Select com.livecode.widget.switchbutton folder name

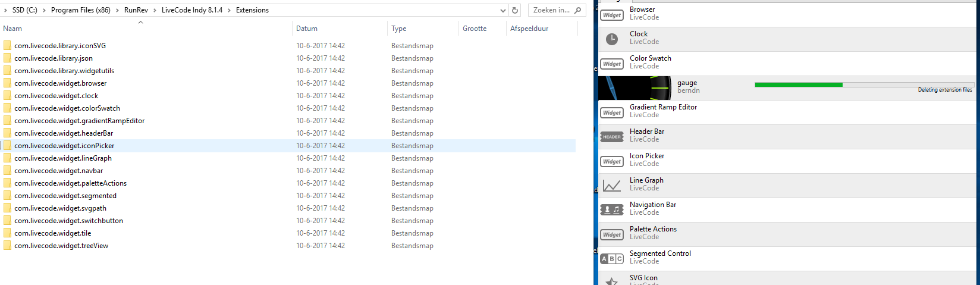coord(68,220)
